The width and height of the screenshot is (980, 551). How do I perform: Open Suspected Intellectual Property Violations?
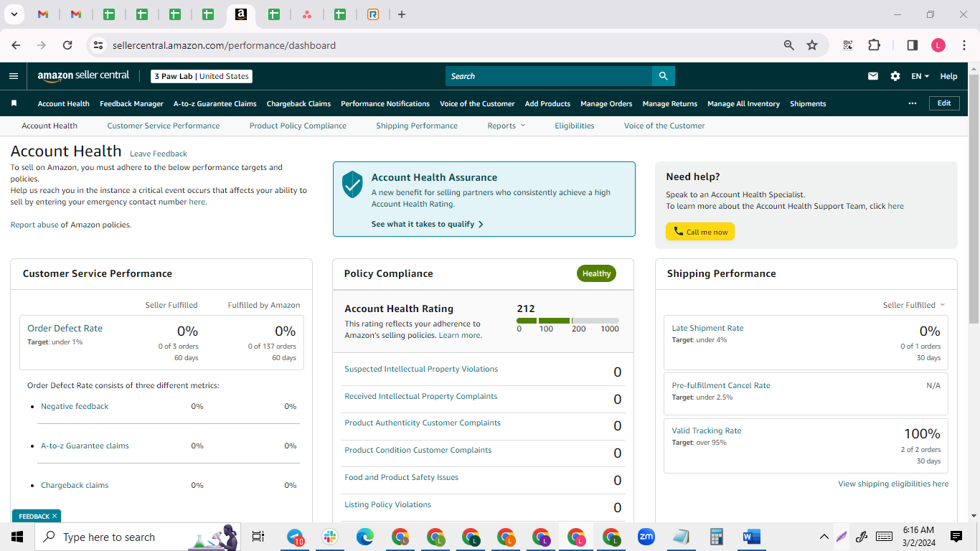(x=421, y=369)
